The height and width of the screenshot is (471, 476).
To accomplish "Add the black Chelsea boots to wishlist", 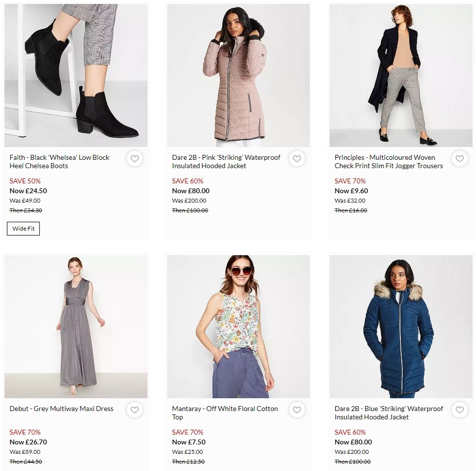I will point(134,159).
